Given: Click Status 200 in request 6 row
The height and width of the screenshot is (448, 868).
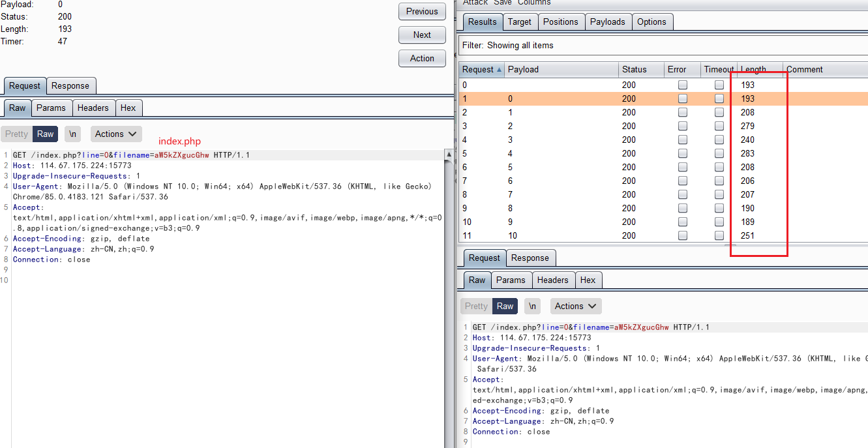Looking at the screenshot, I should 629,167.
